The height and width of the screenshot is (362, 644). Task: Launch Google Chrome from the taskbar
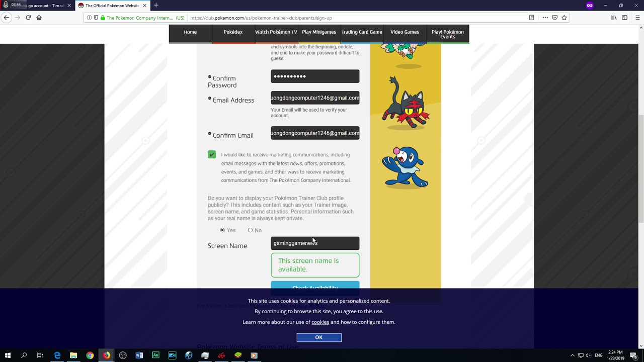[90, 355]
